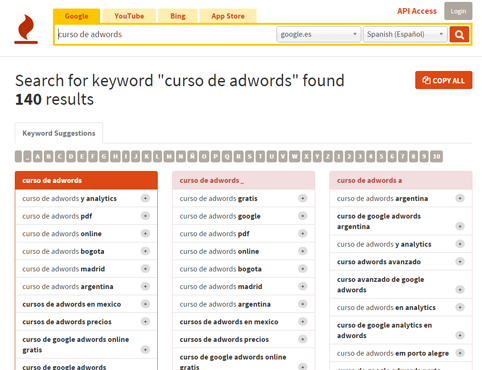Select the Google search tab

[x=76, y=16]
